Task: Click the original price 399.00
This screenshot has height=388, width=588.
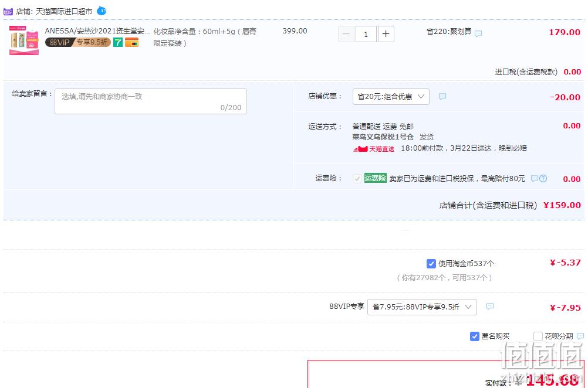Action: point(295,31)
